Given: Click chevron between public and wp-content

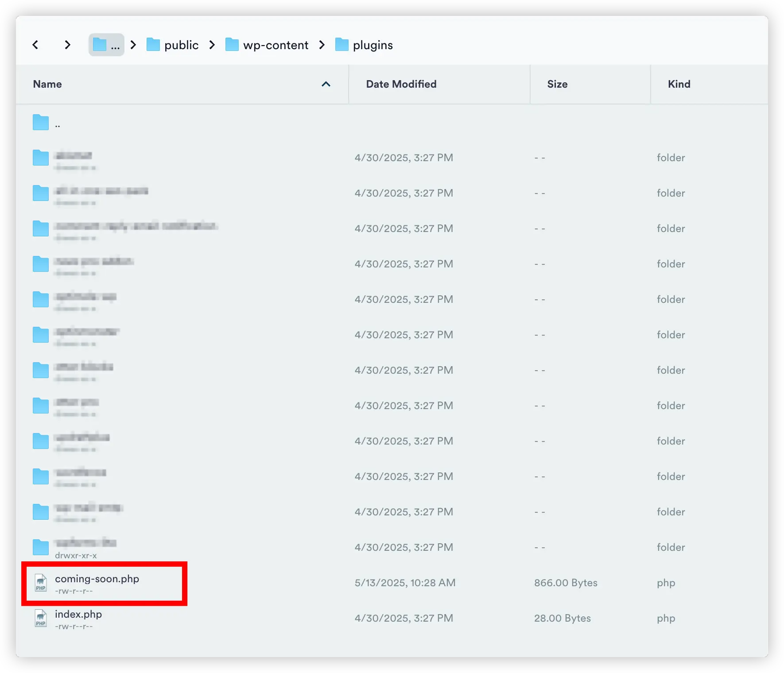Looking at the screenshot, I should 212,45.
